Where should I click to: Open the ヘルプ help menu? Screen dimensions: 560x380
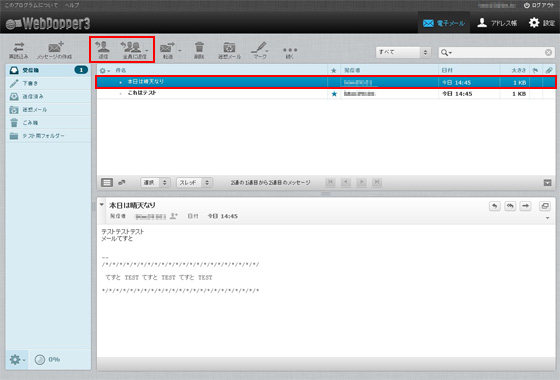click(x=72, y=5)
